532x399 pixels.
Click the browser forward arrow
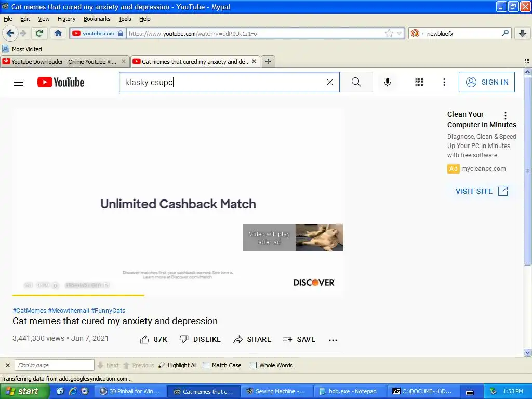pos(23,33)
